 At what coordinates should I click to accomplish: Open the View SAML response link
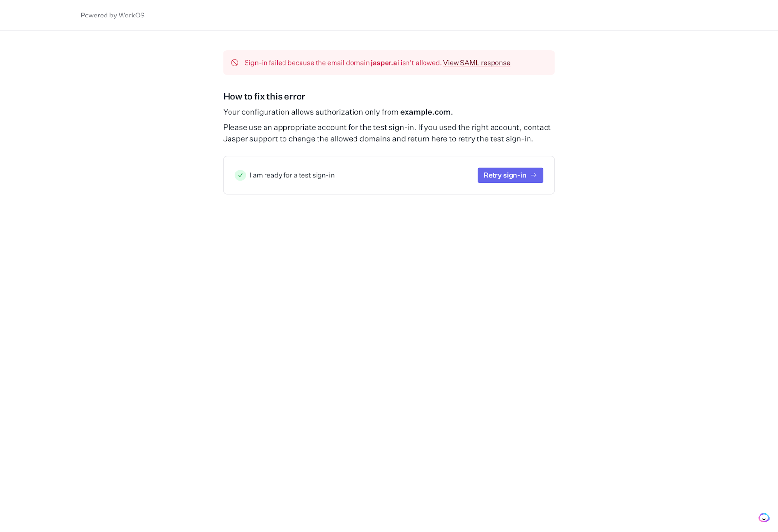click(x=477, y=63)
